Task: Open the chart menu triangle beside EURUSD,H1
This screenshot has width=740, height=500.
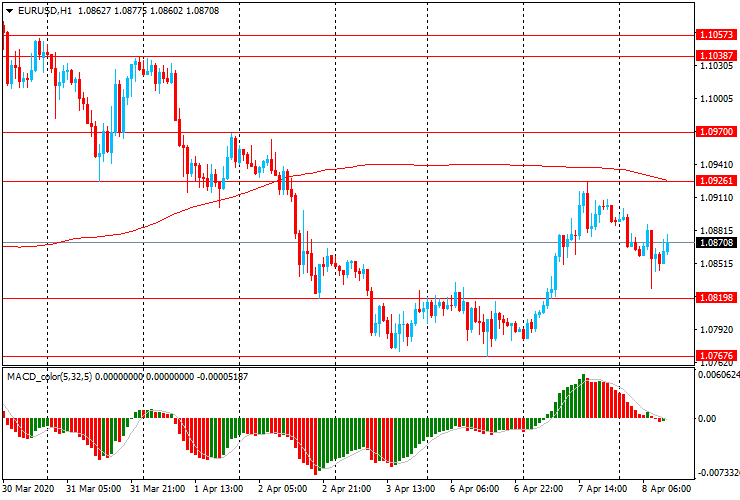Action: click(x=9, y=11)
